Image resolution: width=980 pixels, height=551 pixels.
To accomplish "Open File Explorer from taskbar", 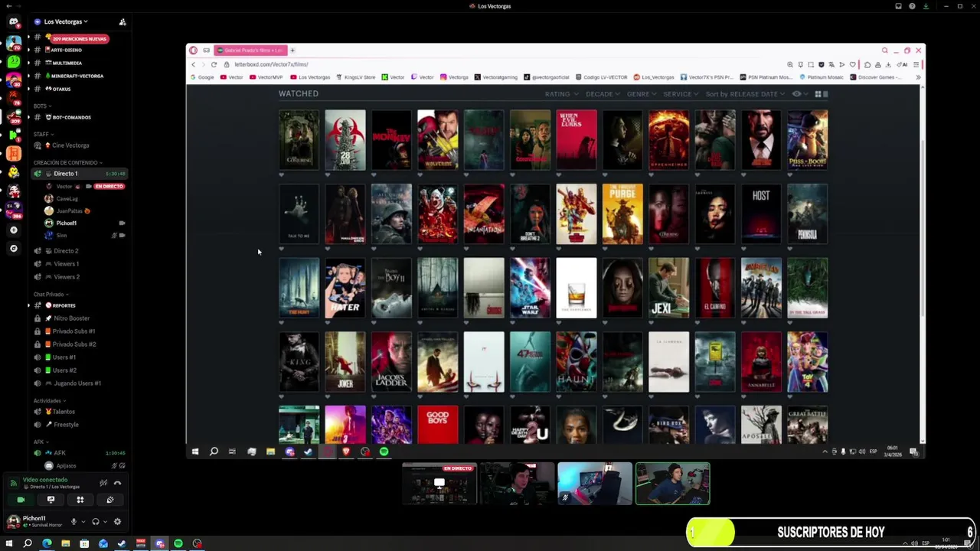I will (x=65, y=543).
